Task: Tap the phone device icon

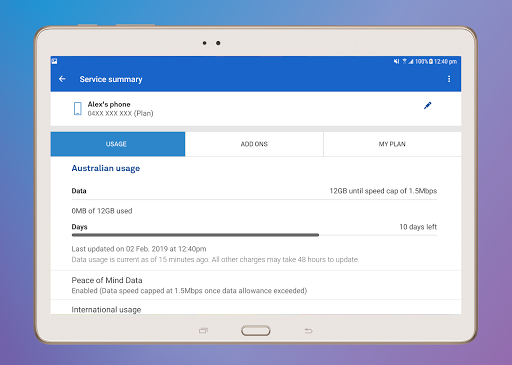Action: coord(78,109)
